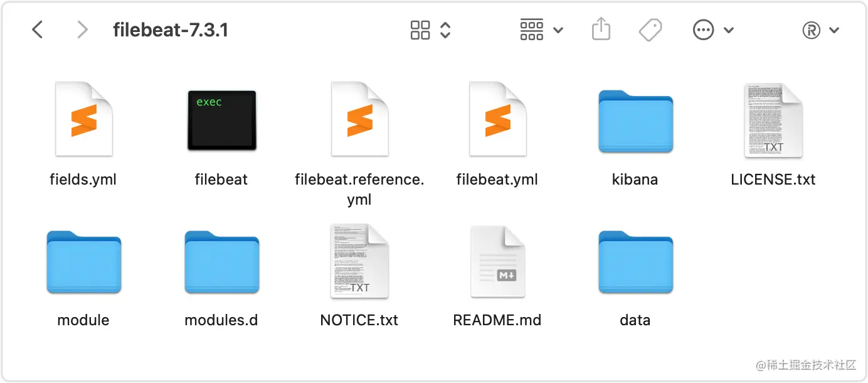Screen dimensions: 868x383
Task: Click the modules.d folder name label
Action: tap(221, 320)
